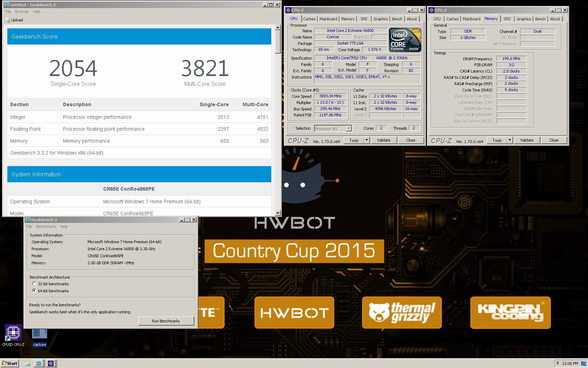Click Multi-Core score 3821
The width and height of the screenshot is (588, 368).
[x=205, y=68]
